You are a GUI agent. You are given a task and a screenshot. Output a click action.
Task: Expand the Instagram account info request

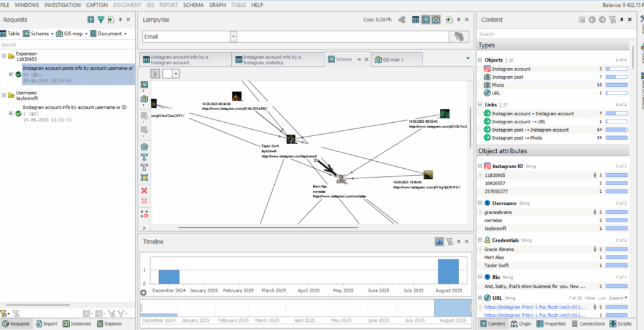pos(11,113)
